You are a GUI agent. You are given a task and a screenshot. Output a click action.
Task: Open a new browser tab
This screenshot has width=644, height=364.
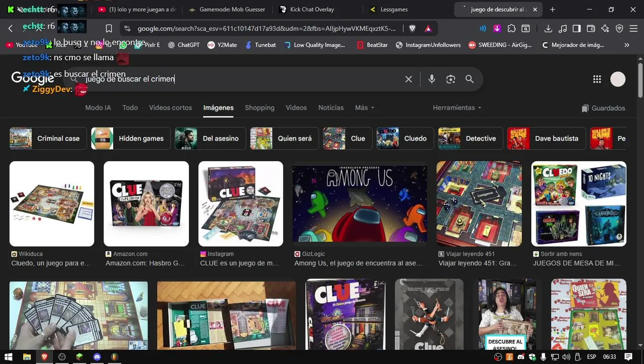[552, 9]
